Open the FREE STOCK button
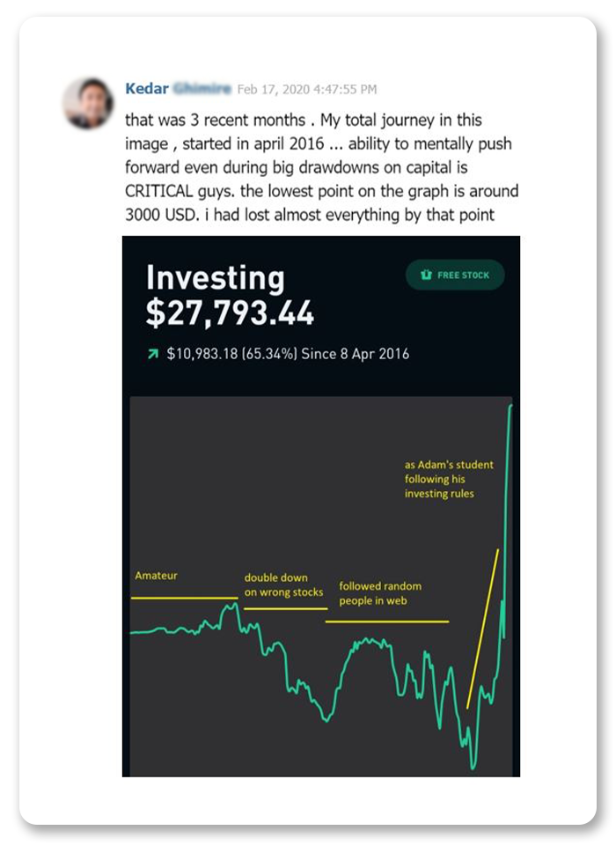This screenshot has height=845, width=616. click(x=455, y=275)
